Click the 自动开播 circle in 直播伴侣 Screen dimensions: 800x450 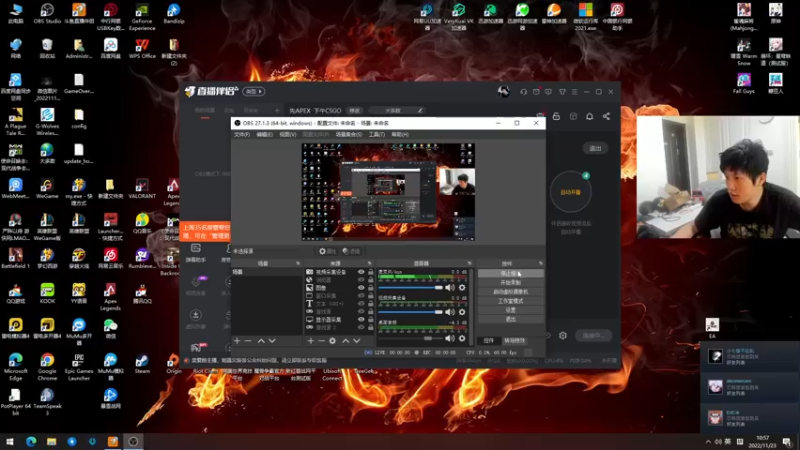point(570,192)
